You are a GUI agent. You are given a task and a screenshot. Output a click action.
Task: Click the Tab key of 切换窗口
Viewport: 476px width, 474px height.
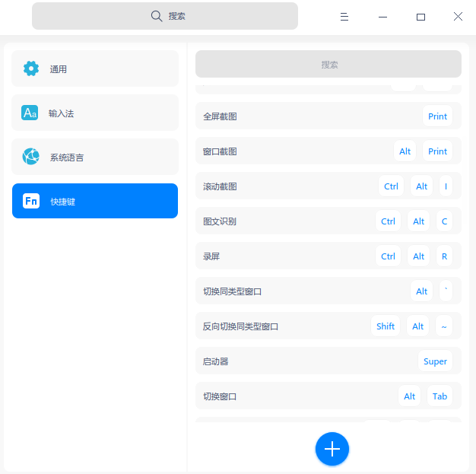point(440,396)
